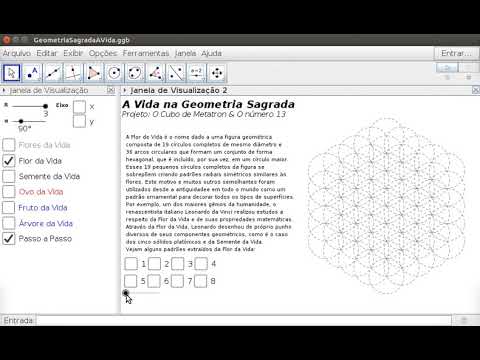480x360 pixels.
Task: Click the Undo button in toolbar
Action: coord(447,68)
